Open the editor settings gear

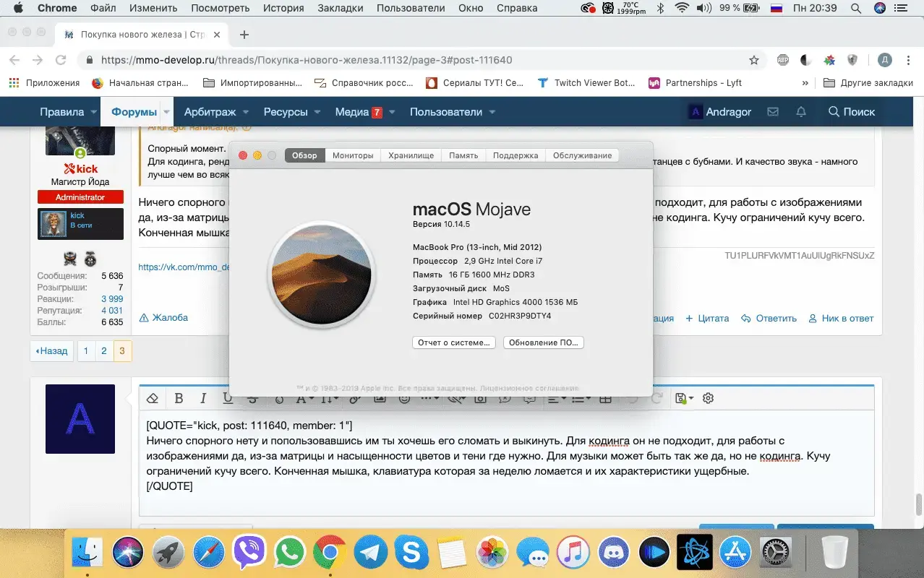[x=709, y=398]
